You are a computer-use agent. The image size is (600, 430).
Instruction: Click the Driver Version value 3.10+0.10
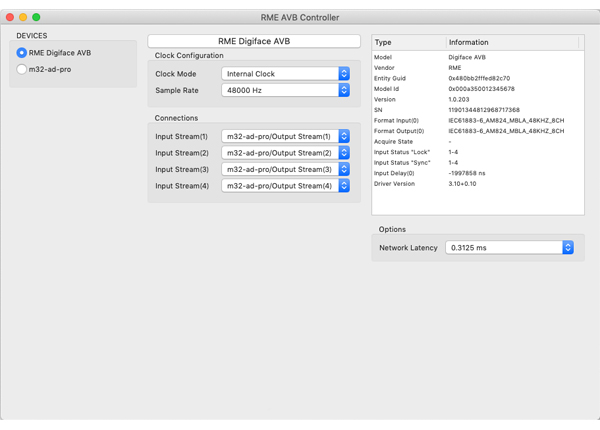(x=462, y=184)
